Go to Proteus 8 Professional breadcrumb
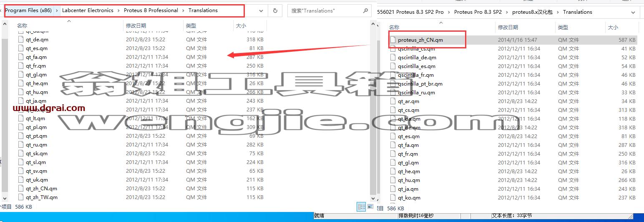The height and width of the screenshot is (222, 644). coord(151,10)
